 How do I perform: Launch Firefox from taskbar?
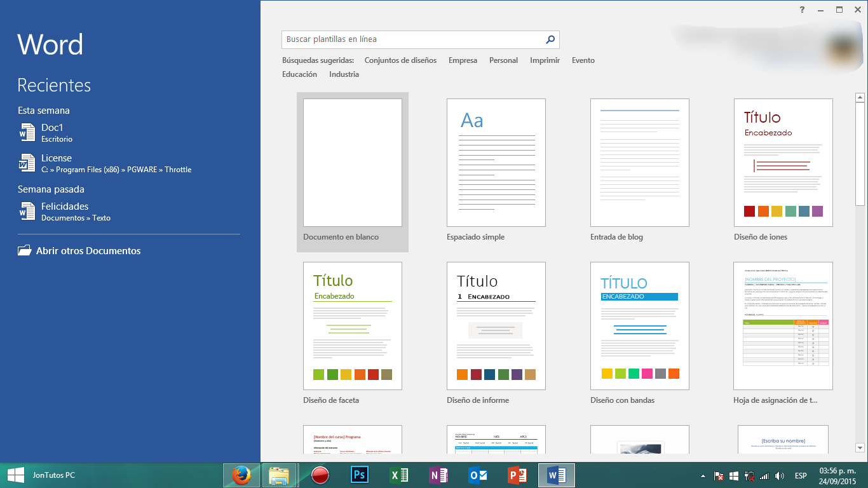pos(241,475)
